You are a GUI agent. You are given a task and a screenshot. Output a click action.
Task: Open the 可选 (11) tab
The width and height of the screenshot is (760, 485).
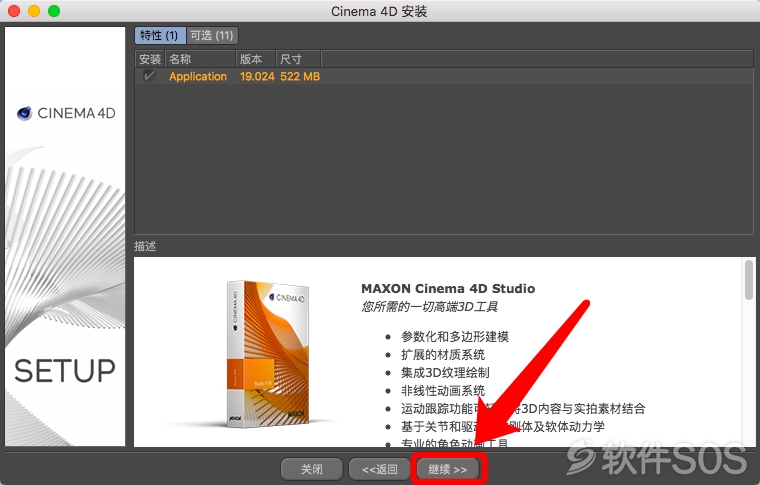pos(212,35)
